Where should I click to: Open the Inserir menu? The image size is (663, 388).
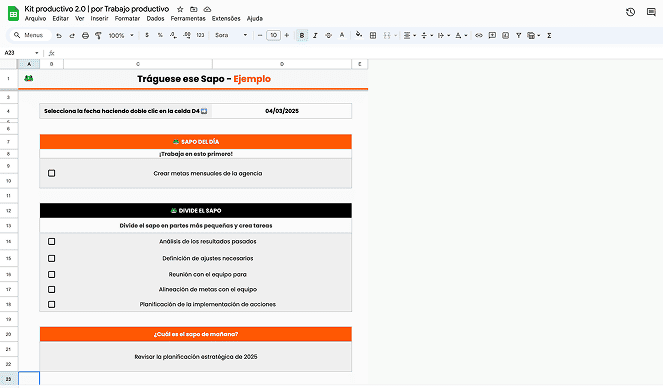[x=99, y=19]
